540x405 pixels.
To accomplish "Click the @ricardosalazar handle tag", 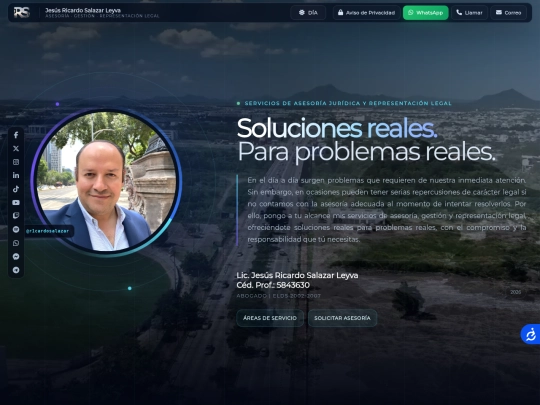I will [48, 231].
